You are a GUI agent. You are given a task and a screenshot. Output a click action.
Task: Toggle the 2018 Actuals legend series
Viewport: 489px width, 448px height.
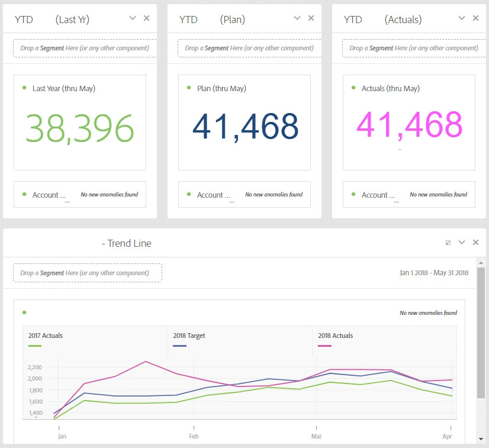click(x=336, y=336)
